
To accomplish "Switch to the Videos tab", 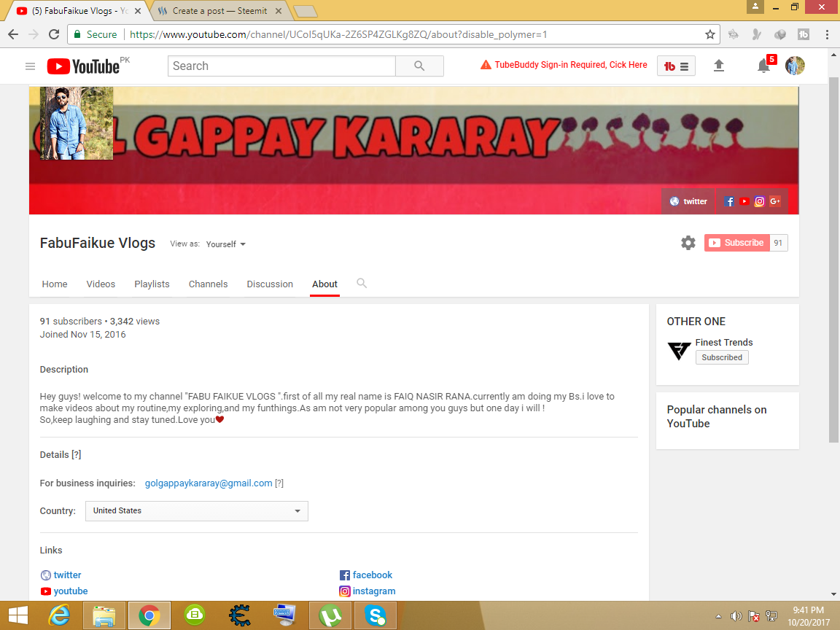I will tap(100, 284).
